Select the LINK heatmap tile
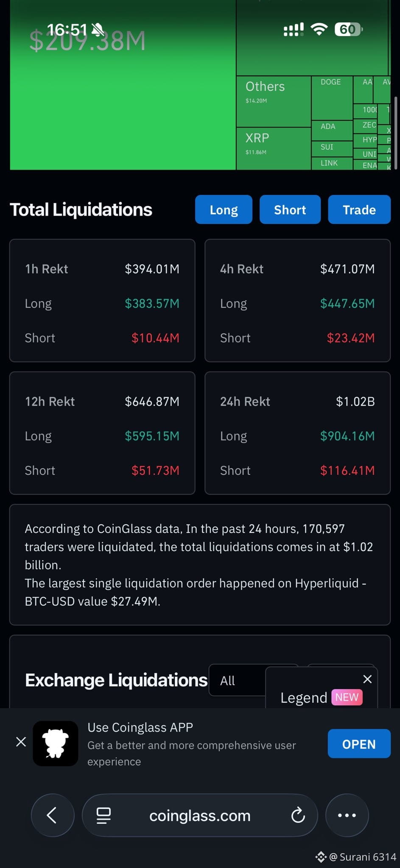Image resolution: width=400 pixels, height=868 pixels. pos(332,164)
